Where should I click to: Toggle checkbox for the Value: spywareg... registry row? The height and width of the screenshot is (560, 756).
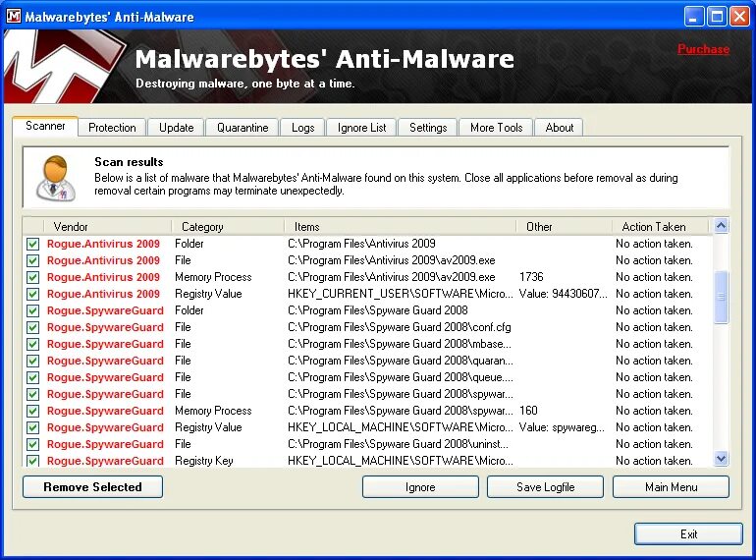(x=32, y=427)
